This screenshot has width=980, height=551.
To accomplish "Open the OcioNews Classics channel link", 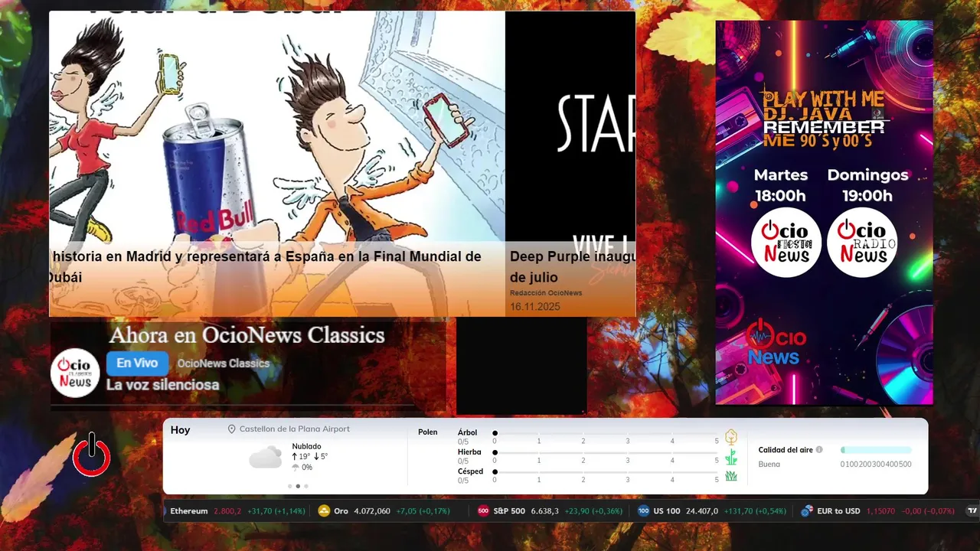I will point(224,364).
